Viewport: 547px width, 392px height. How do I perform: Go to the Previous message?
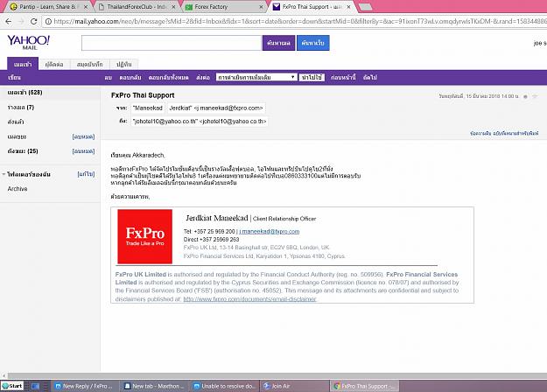343,77
